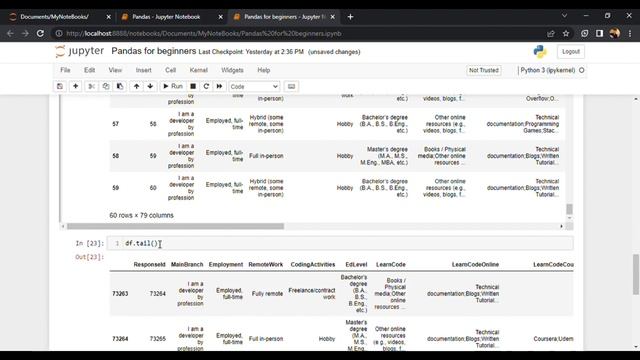This screenshot has height=360, width=640.
Task: Click the page vertical scrollbar thumb
Action: point(636,274)
